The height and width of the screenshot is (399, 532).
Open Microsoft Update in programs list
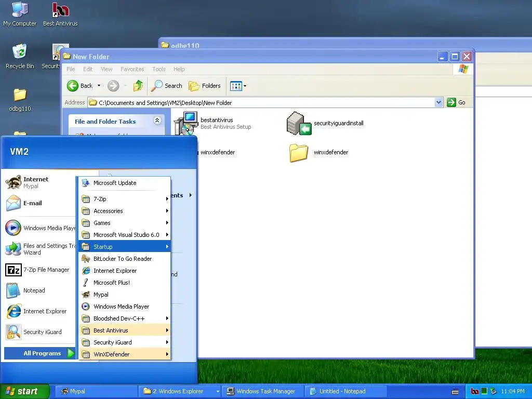(125, 183)
